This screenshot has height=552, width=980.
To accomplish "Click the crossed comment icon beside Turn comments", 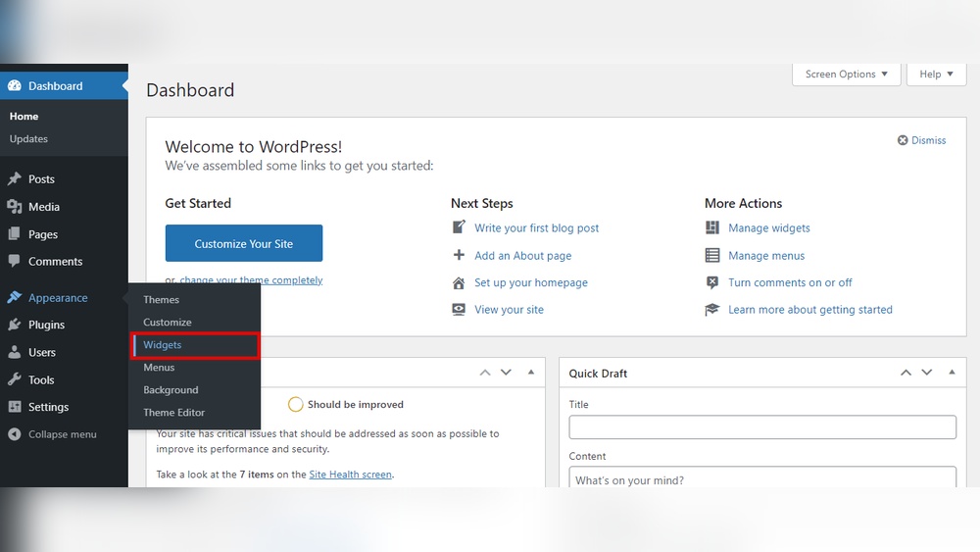I will (x=712, y=282).
